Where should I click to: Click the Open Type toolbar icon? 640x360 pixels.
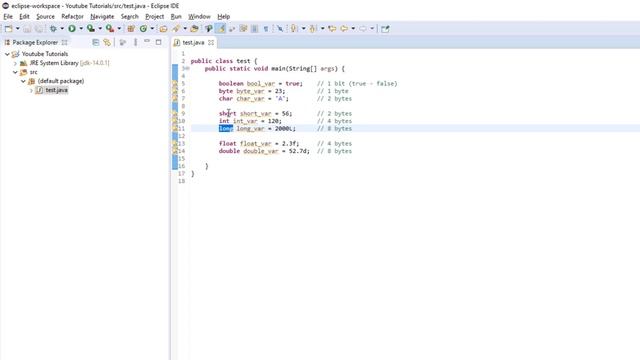163,29
